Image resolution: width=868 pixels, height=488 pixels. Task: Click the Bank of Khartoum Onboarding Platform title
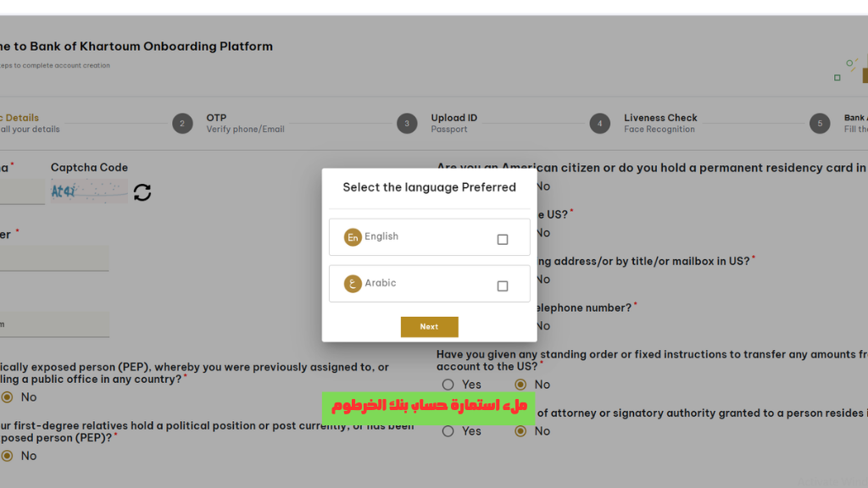(x=136, y=47)
